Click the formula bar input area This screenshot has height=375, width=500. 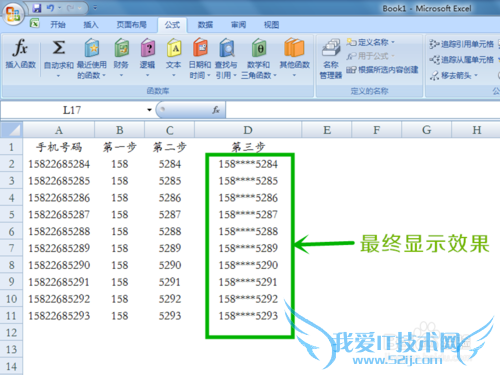363,110
